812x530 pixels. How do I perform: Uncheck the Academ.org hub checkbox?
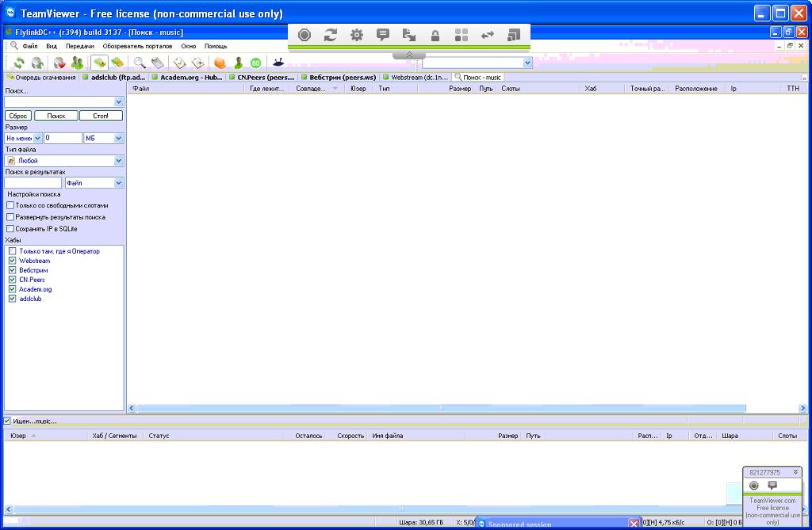[x=13, y=289]
